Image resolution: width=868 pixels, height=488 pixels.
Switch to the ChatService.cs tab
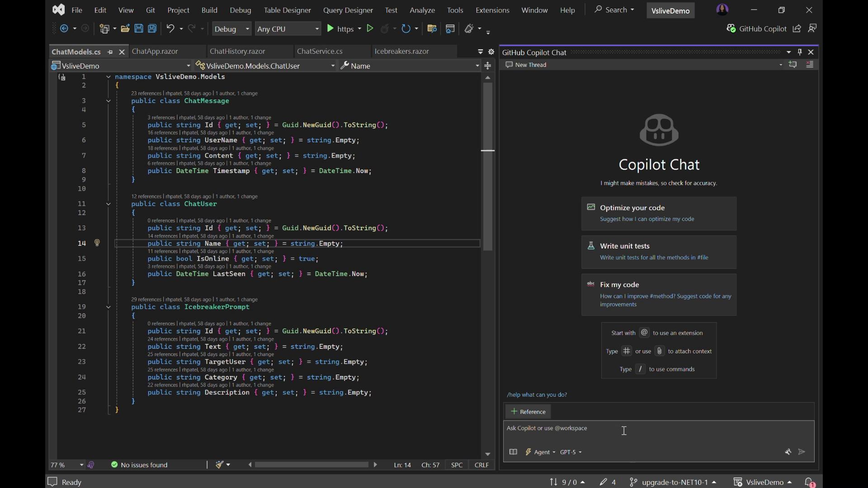[x=320, y=52]
